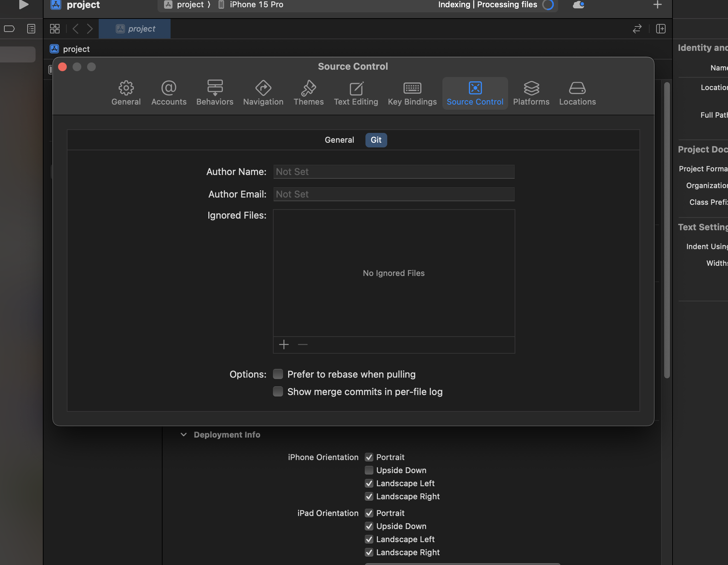Open the iPhone 15 Pro destination selector
The height and width of the screenshot is (565, 728).
pyautogui.click(x=256, y=5)
